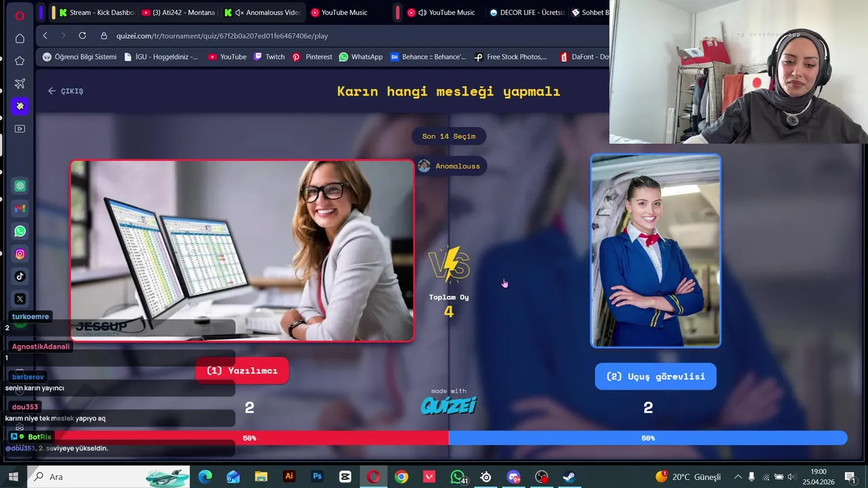Vote for (2) Uçuş görevlisi button

click(x=656, y=376)
